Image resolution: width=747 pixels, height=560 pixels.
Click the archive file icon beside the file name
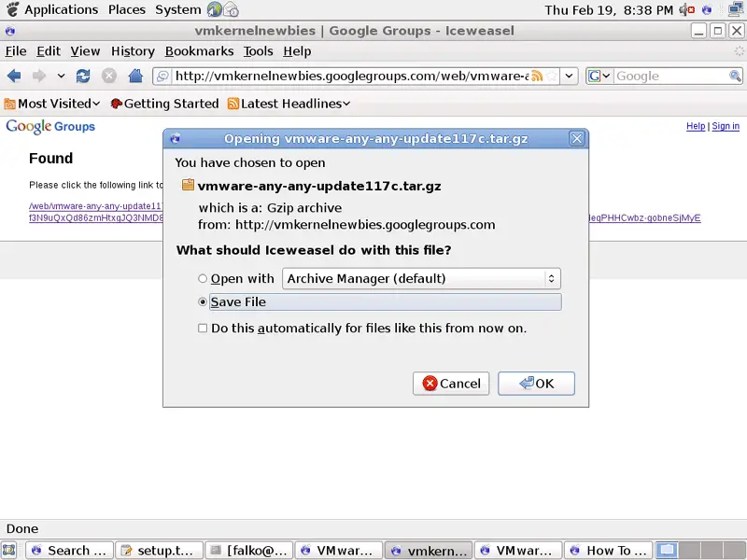pyautogui.click(x=189, y=185)
